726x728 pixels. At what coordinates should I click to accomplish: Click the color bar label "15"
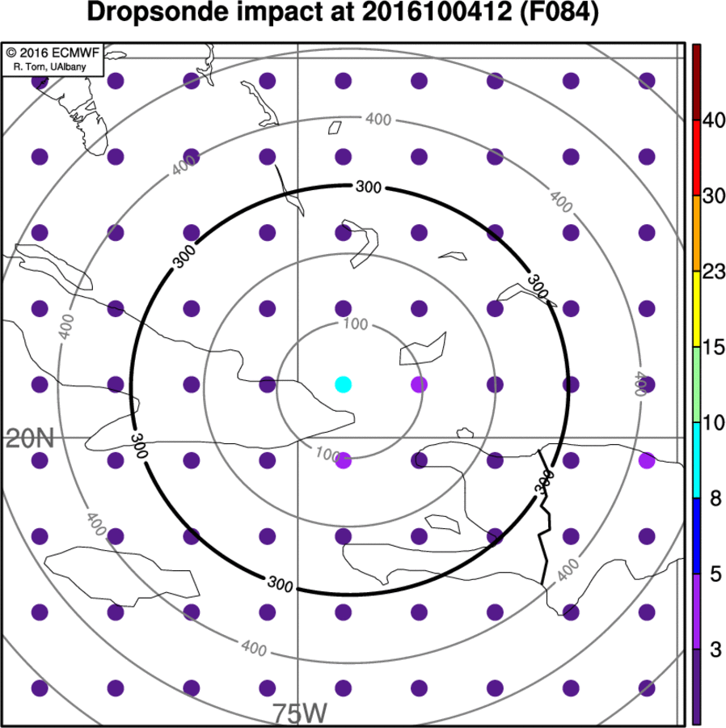coord(714,347)
